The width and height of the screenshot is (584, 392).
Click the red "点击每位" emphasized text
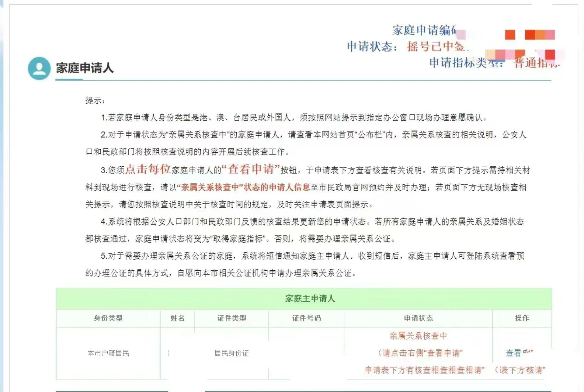click(148, 169)
